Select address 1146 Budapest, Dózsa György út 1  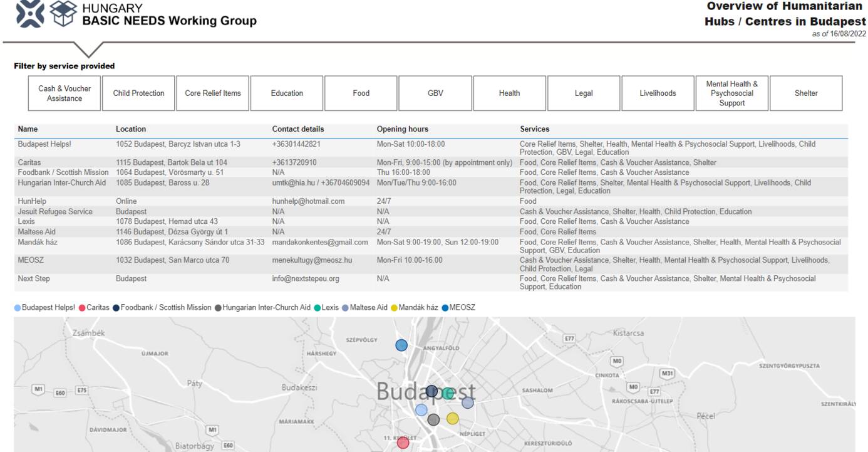[172, 231]
